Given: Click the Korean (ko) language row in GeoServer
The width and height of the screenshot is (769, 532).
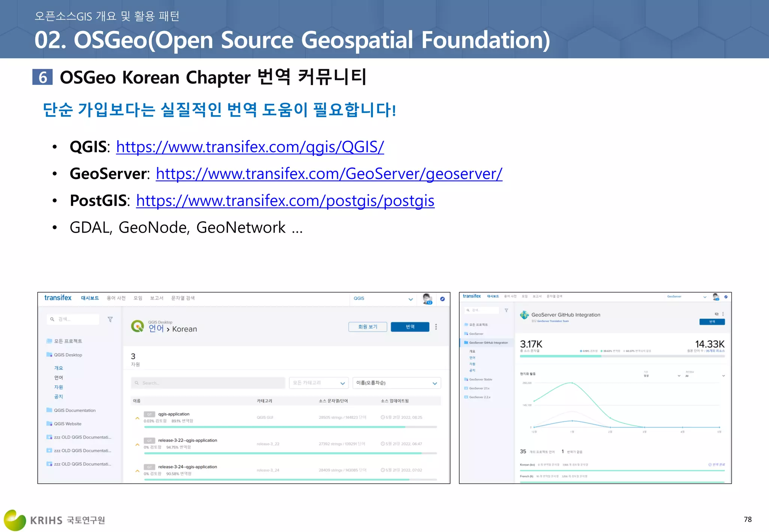Looking at the screenshot, I should pyautogui.click(x=622, y=466).
